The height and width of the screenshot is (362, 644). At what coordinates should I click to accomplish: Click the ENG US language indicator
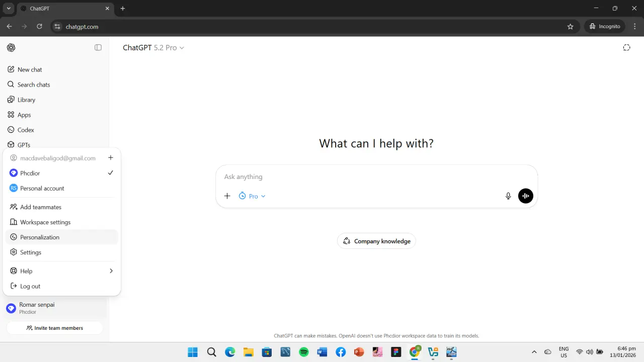click(x=563, y=352)
